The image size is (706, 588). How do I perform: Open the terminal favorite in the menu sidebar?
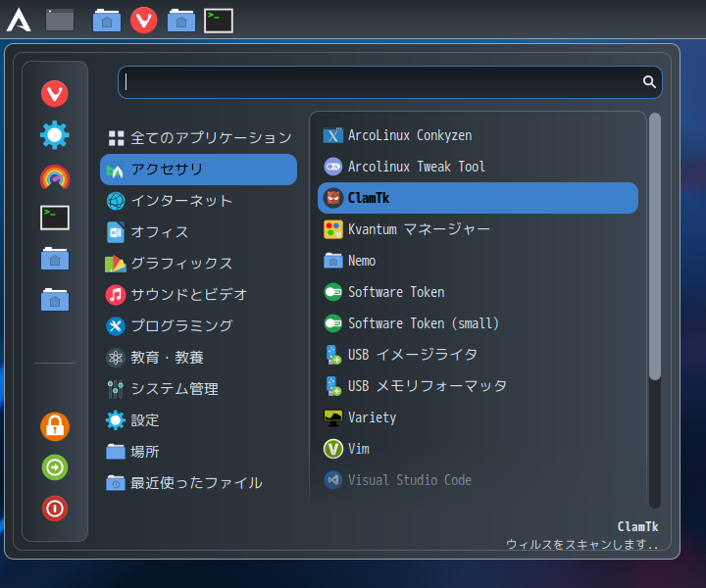55,218
